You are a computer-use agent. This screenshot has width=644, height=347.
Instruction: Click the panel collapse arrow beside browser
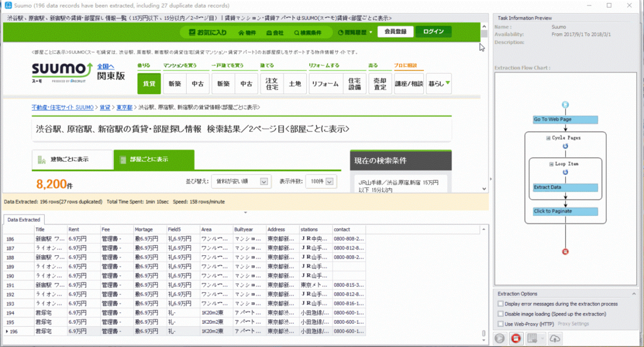pos(491,179)
